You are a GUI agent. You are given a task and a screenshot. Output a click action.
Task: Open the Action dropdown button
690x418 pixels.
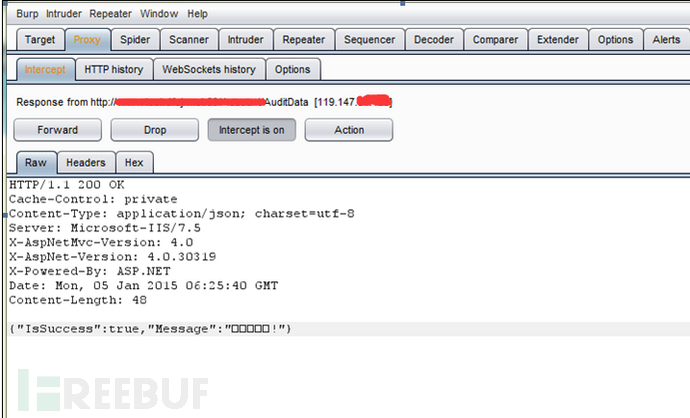349,130
